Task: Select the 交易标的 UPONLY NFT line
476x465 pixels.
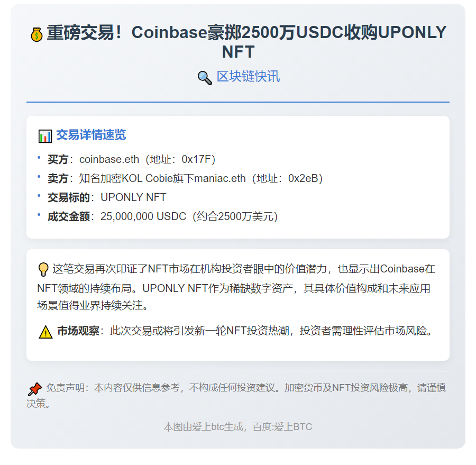Action: (x=107, y=197)
